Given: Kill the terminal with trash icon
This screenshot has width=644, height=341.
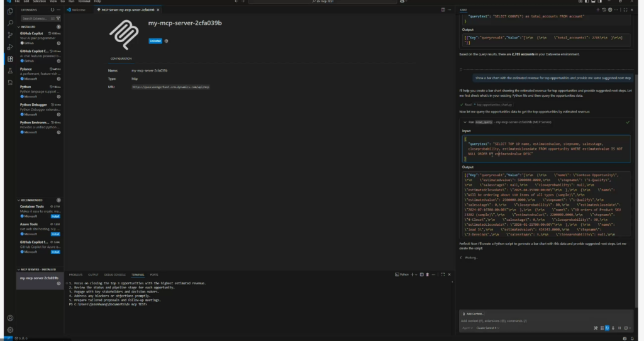Looking at the screenshot, I should [428, 274].
